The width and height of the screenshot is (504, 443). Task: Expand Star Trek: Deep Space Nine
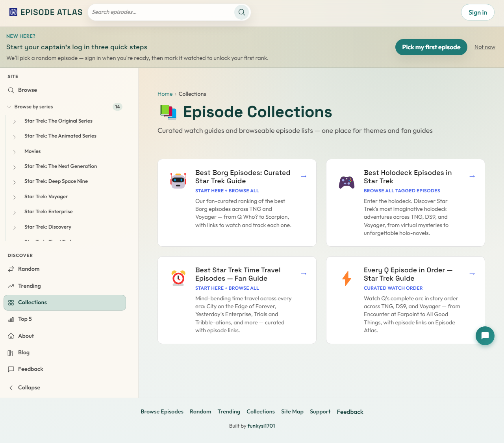coord(15,182)
